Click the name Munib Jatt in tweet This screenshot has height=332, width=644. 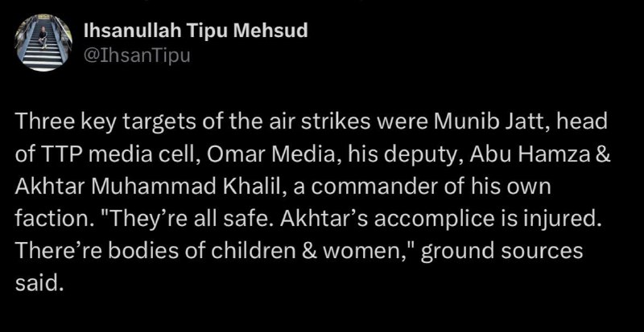coord(477,124)
